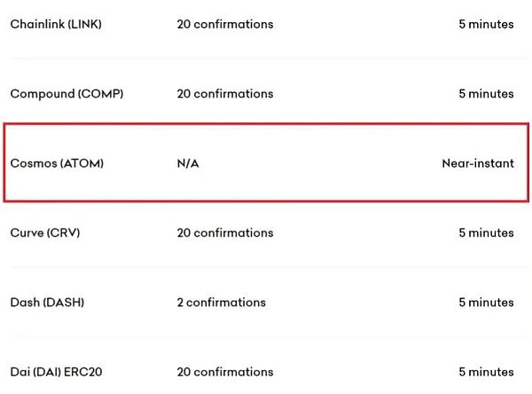Select the Compound (COMP) asset name
This screenshot has height=394, width=532.
tap(66, 93)
